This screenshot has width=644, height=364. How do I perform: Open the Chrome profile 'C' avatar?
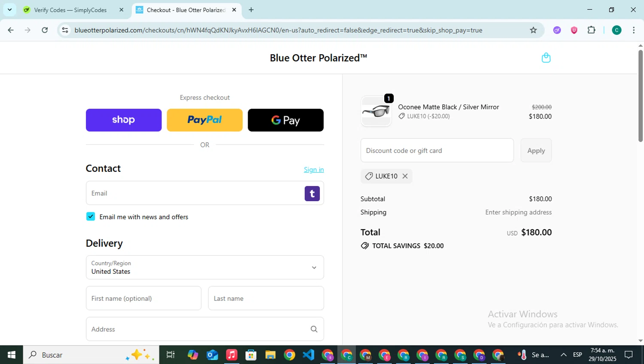617,30
